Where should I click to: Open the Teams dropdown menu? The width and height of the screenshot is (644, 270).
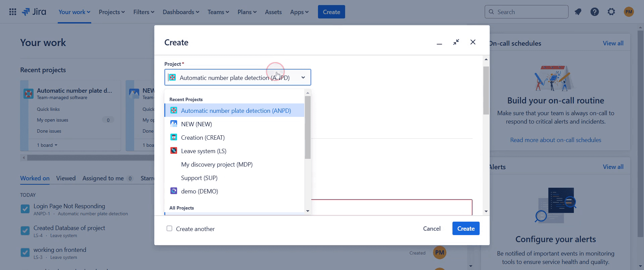point(218,12)
